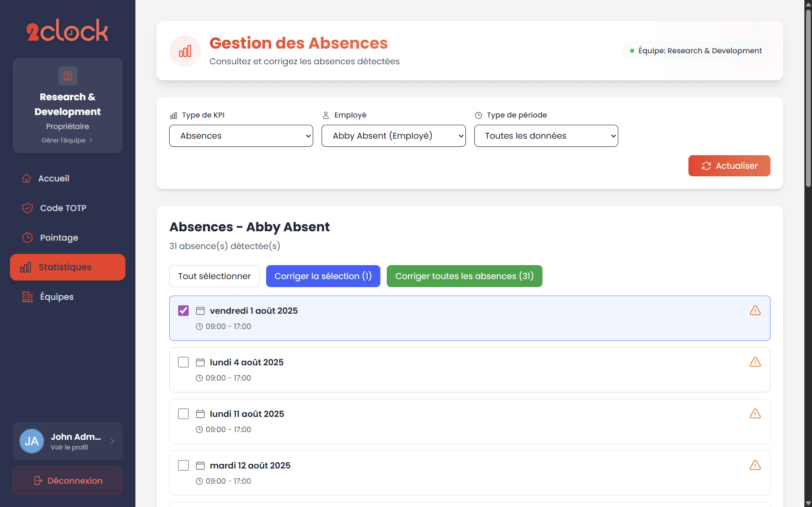Click warning icon for vendredi 1 août 2025
Image resolution: width=812 pixels, height=507 pixels.
[x=755, y=311]
